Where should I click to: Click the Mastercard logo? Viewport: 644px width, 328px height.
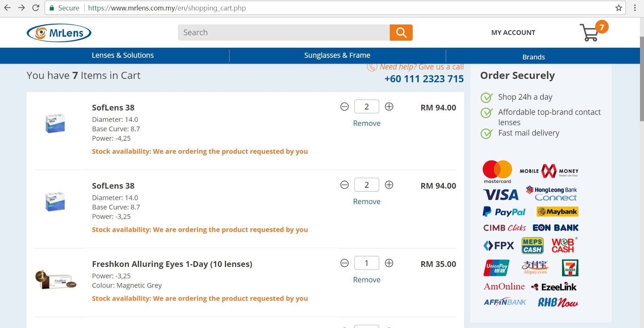click(497, 172)
